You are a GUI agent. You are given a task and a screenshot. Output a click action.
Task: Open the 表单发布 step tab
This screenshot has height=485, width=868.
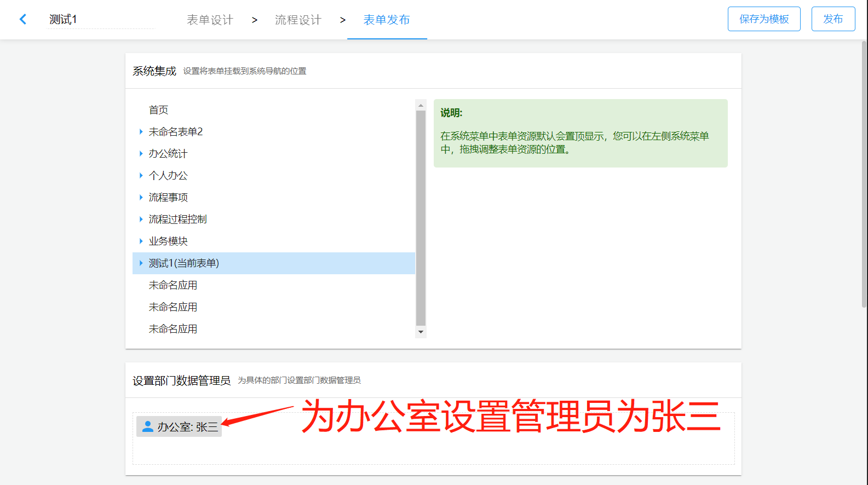point(387,20)
